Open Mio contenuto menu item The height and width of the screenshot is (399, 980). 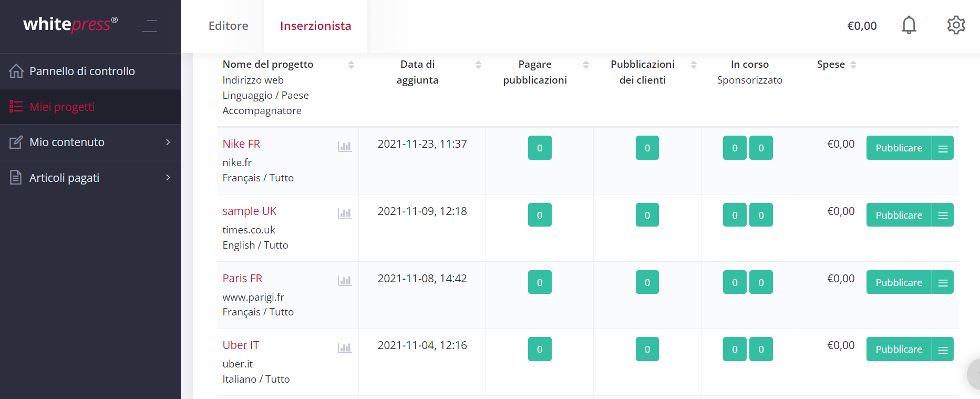coord(90,142)
